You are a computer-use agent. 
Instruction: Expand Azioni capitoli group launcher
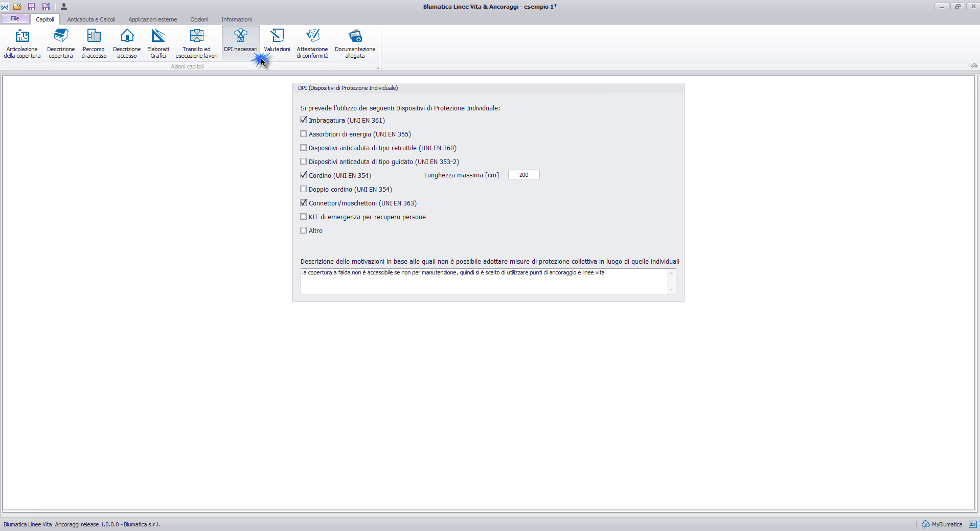pyautogui.click(x=378, y=67)
